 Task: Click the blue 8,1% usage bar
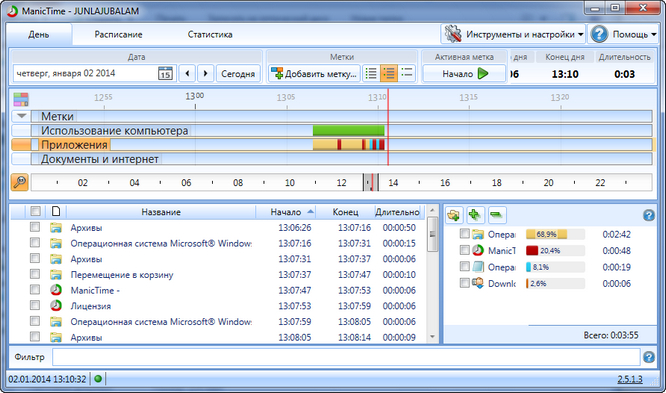529,267
